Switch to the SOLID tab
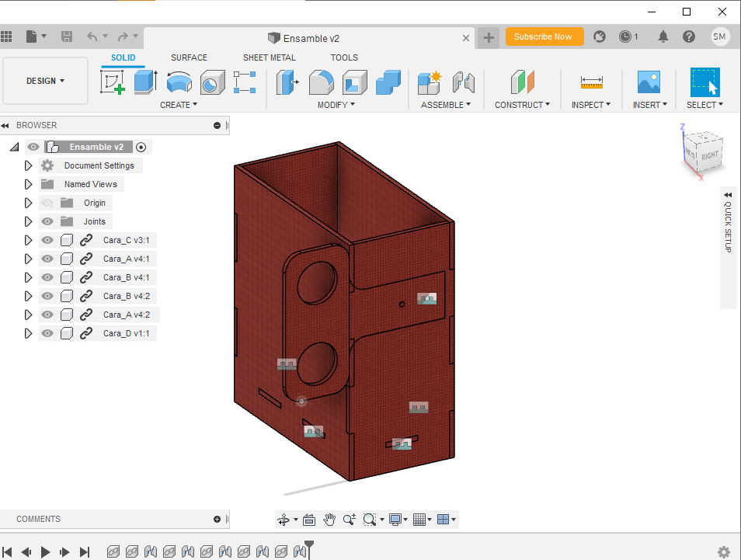The image size is (741, 560). [123, 57]
